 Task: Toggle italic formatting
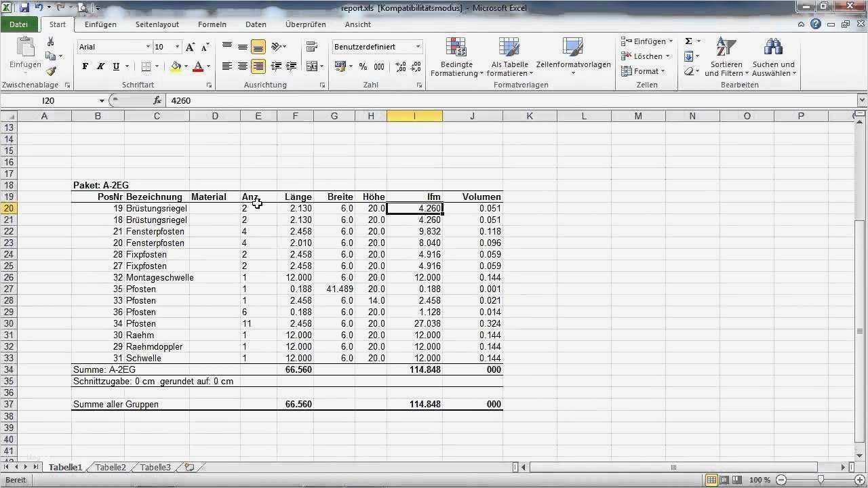100,66
